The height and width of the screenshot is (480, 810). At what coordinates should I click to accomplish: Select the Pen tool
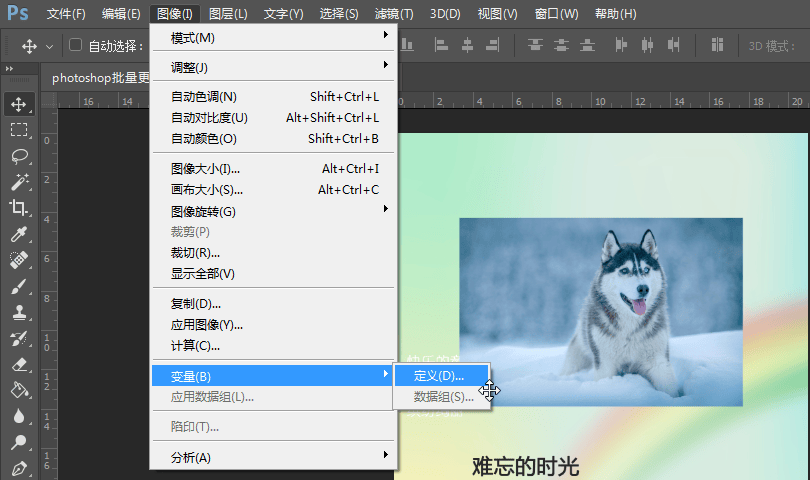19,468
